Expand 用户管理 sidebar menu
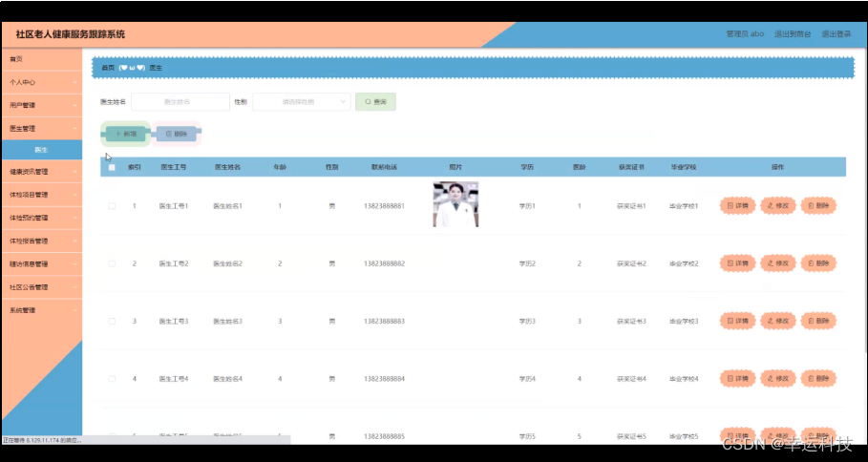The height and width of the screenshot is (462, 868). coord(41,105)
